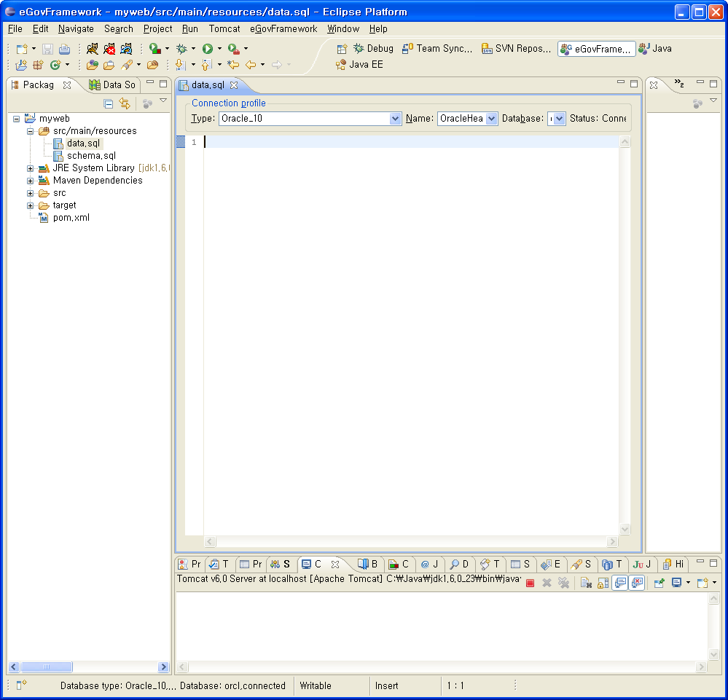728x700 pixels.
Task: Toggle Show Console on standard error change
Action: (x=637, y=583)
